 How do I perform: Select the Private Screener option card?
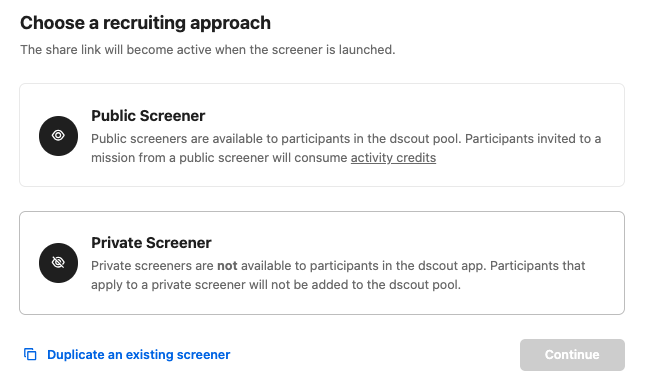(322, 263)
